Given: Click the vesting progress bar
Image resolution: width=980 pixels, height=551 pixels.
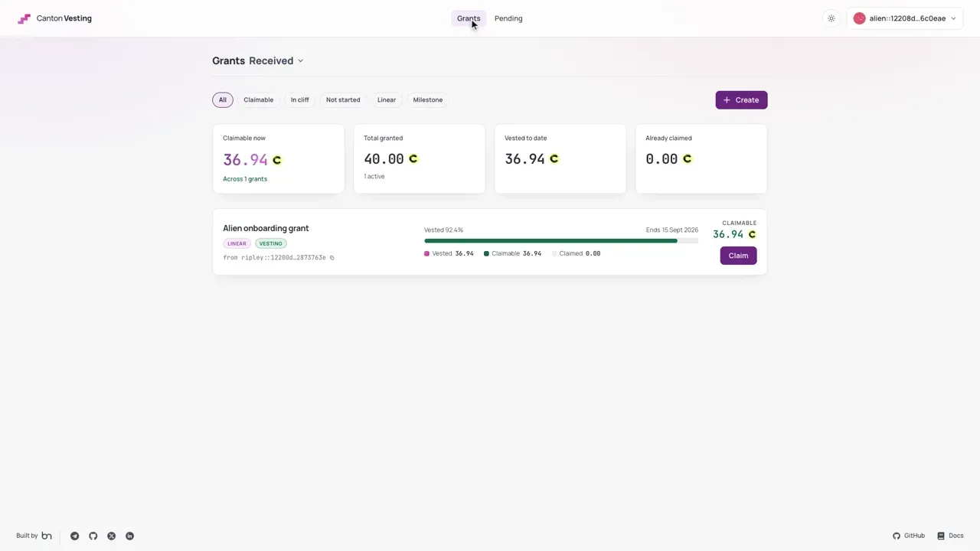Looking at the screenshot, I should point(561,241).
